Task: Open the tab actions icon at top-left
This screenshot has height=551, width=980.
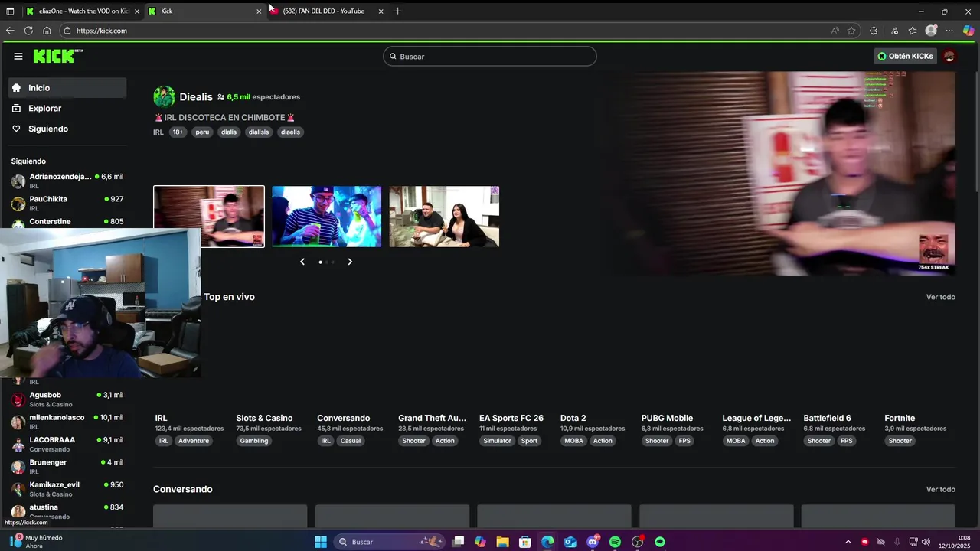Action: coord(10,11)
